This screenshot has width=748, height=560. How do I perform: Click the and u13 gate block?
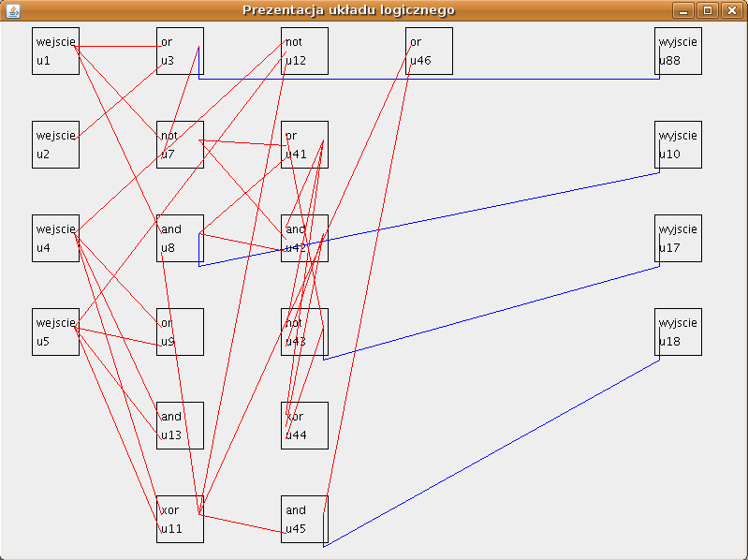click(x=181, y=425)
